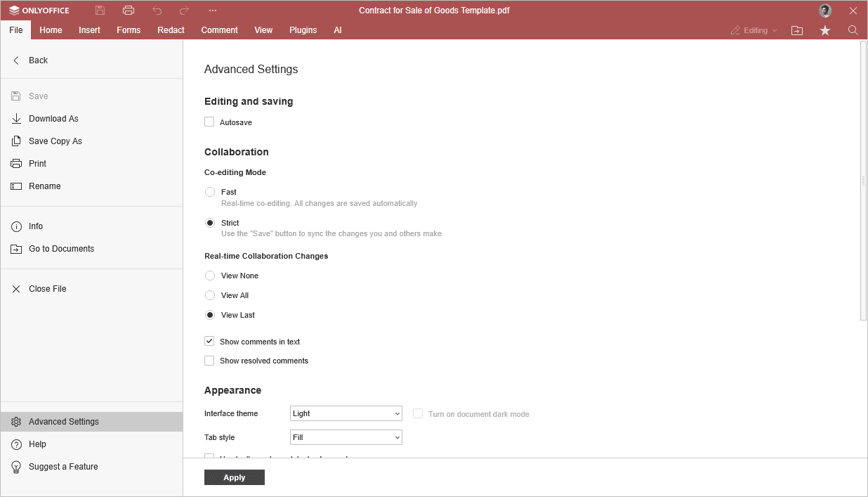
Task: Click the open file location folder icon
Action: [x=797, y=30]
